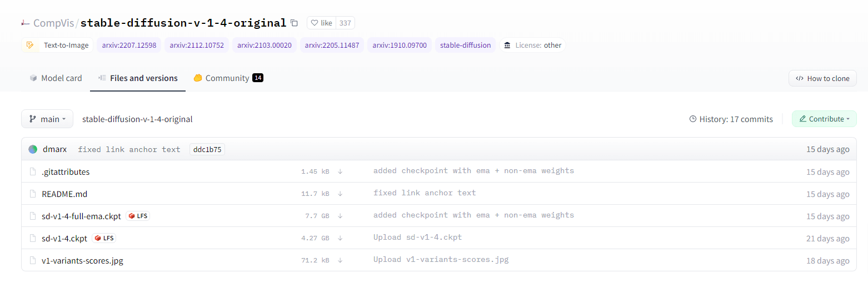Click the stable-diffusion tag
The height and width of the screenshot is (283, 868).
(466, 46)
